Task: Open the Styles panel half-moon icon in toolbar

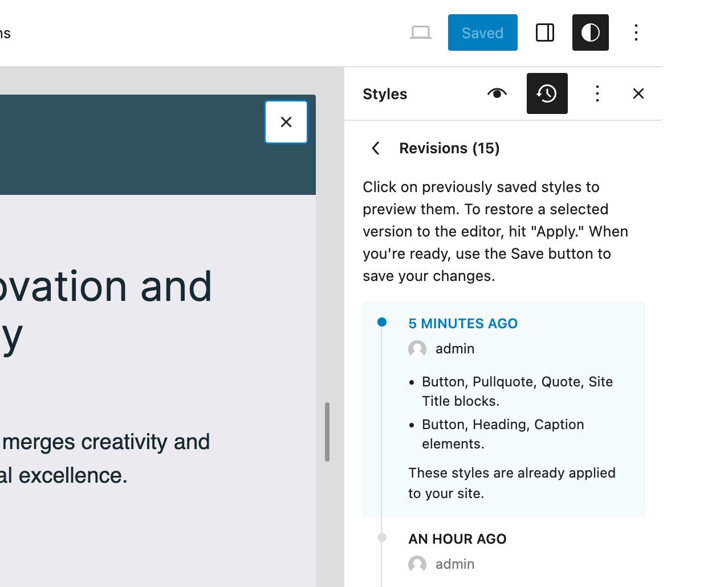Action: point(590,32)
